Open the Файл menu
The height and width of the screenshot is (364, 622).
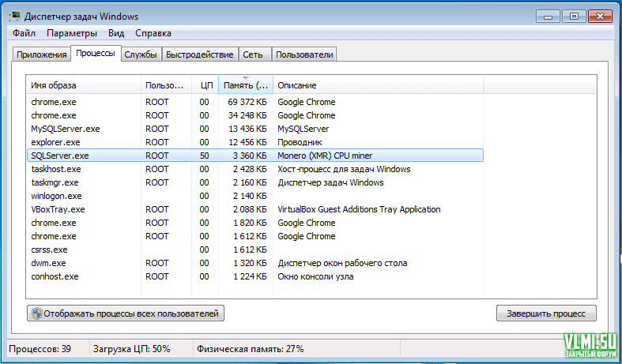click(24, 33)
